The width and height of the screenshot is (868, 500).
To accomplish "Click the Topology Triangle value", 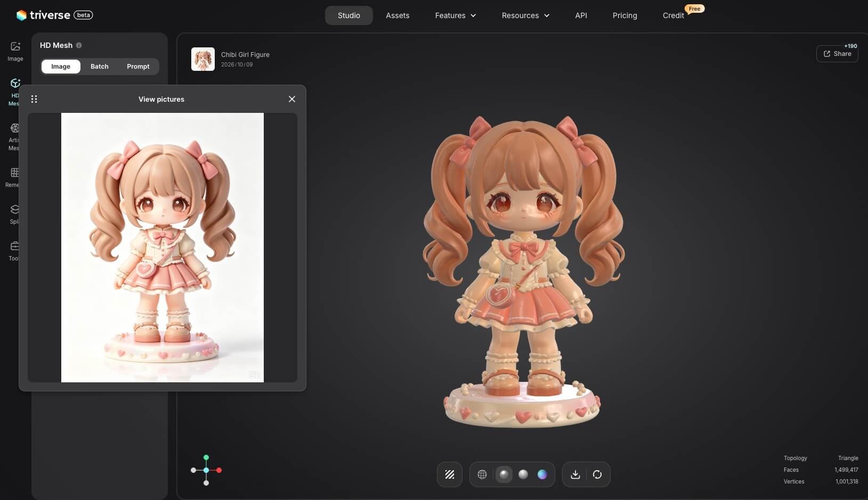I will point(848,458).
